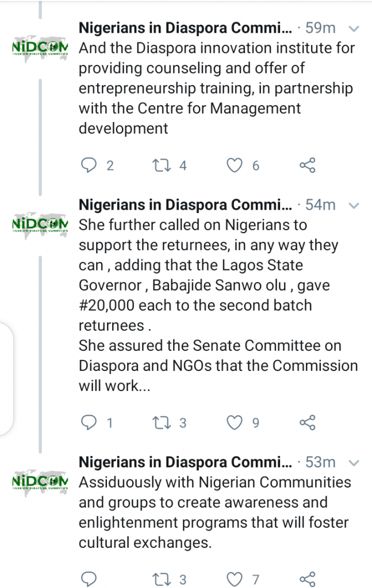Open account name on the 53m tweet

(185, 462)
